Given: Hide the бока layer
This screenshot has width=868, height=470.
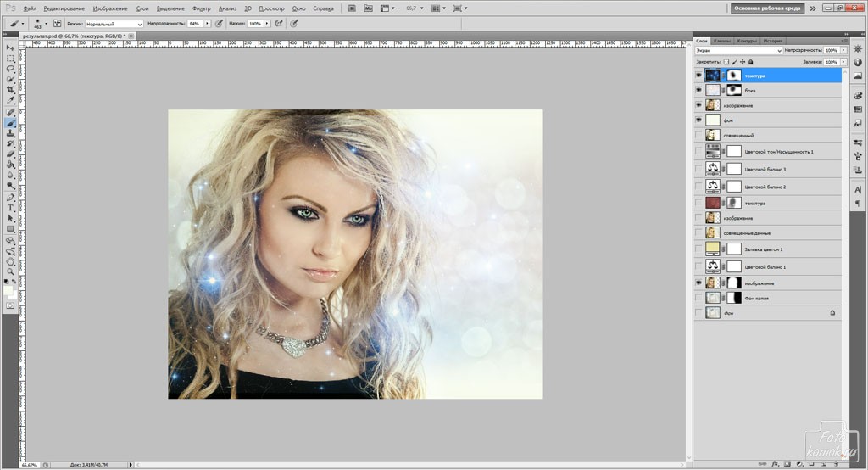Looking at the screenshot, I should click(698, 90).
